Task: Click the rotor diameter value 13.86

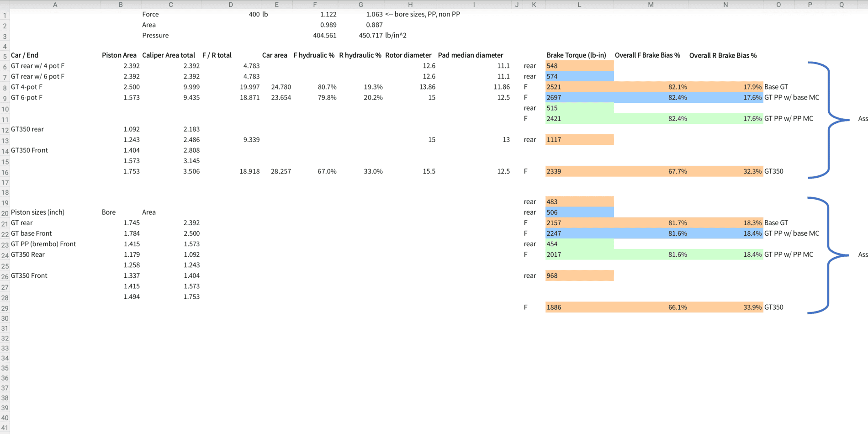Action: [427, 87]
